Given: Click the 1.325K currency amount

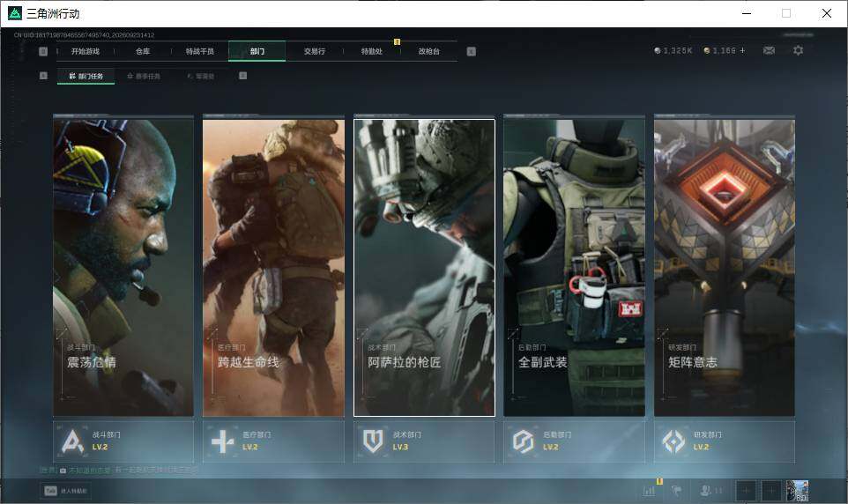Looking at the screenshot, I should click(678, 50).
